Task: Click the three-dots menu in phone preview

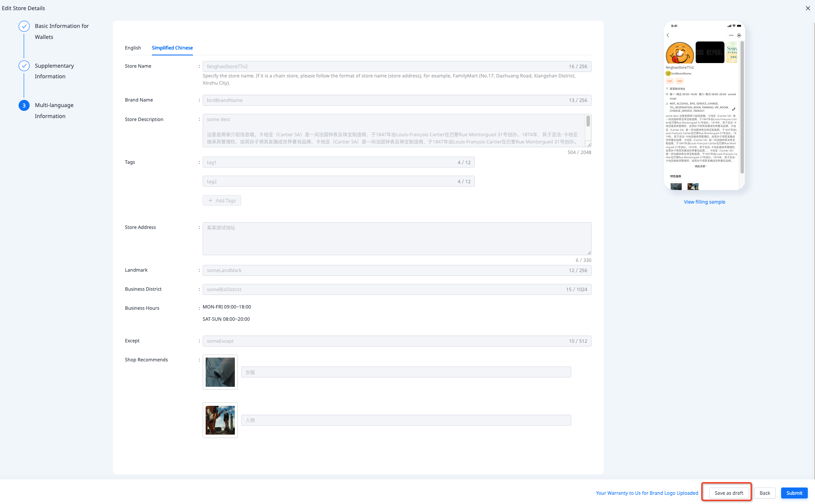Action: 731,36
